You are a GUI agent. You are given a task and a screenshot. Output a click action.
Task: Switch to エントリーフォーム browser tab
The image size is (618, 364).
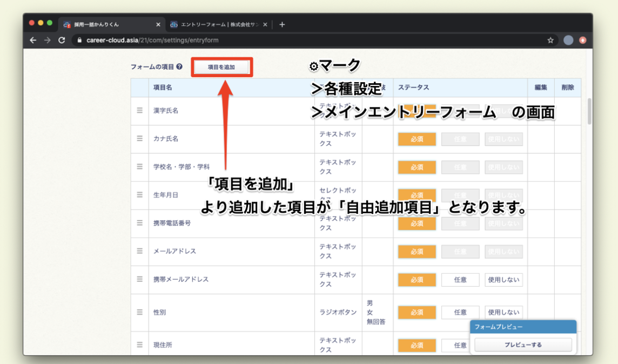coord(216,24)
